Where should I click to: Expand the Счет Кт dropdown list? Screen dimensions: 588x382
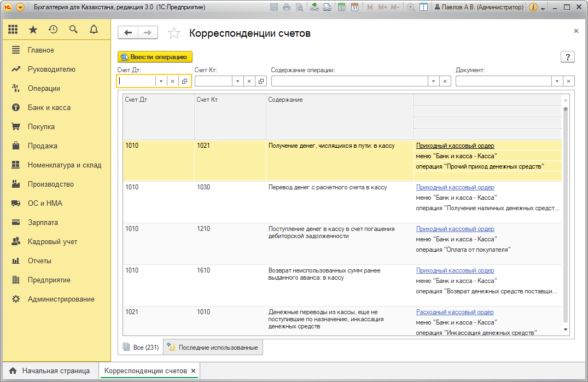tap(237, 81)
